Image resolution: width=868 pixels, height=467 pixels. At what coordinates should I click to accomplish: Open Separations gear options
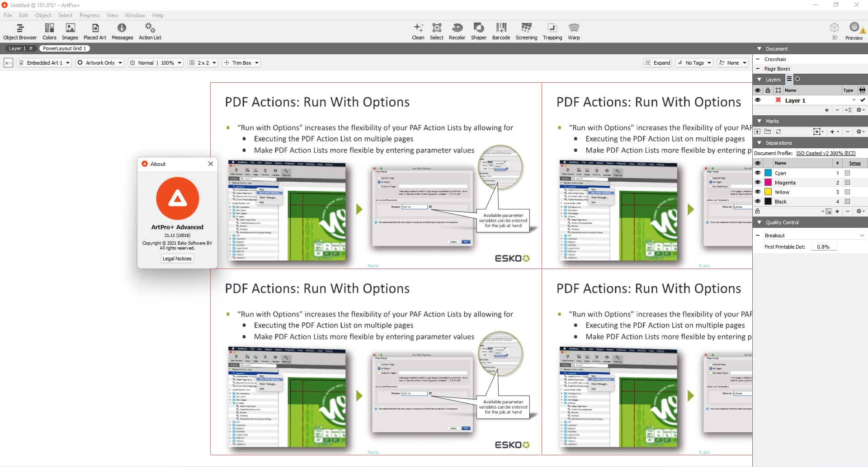point(860,211)
